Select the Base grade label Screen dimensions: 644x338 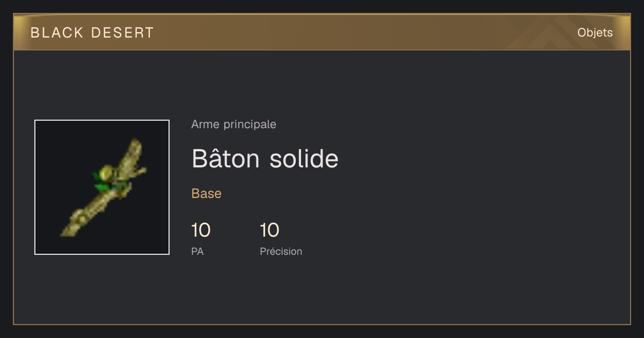coord(207,194)
